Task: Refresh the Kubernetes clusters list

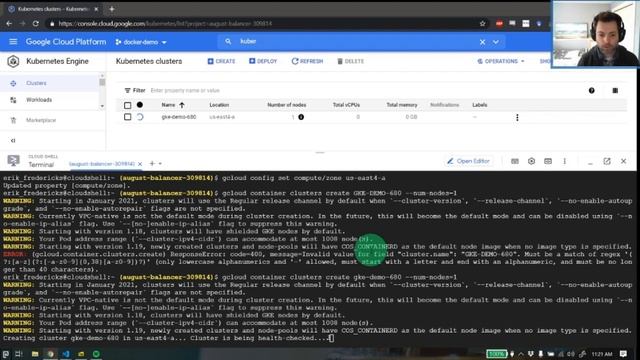Action: click(307, 61)
